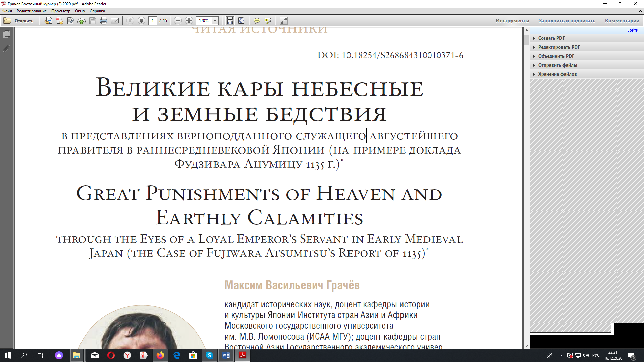Image resolution: width=644 pixels, height=362 pixels.
Task: Click the convert/export PDF online icon
Action: pos(48,21)
